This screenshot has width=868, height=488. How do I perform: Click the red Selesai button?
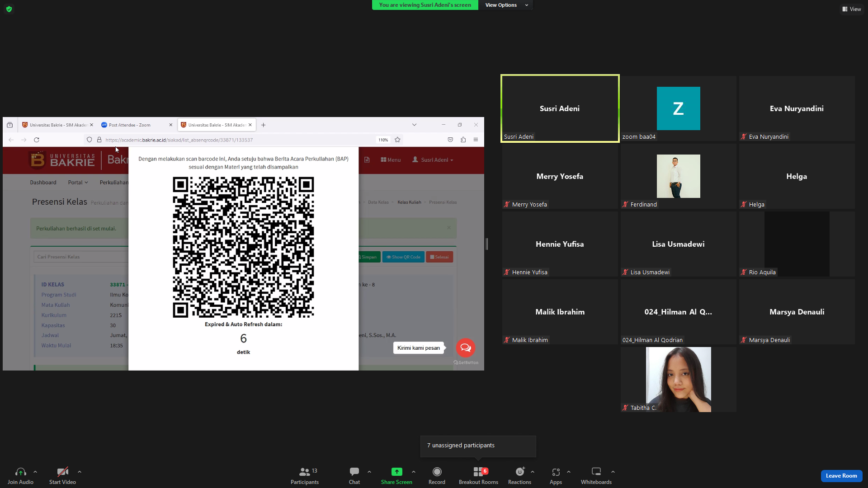[x=439, y=257]
